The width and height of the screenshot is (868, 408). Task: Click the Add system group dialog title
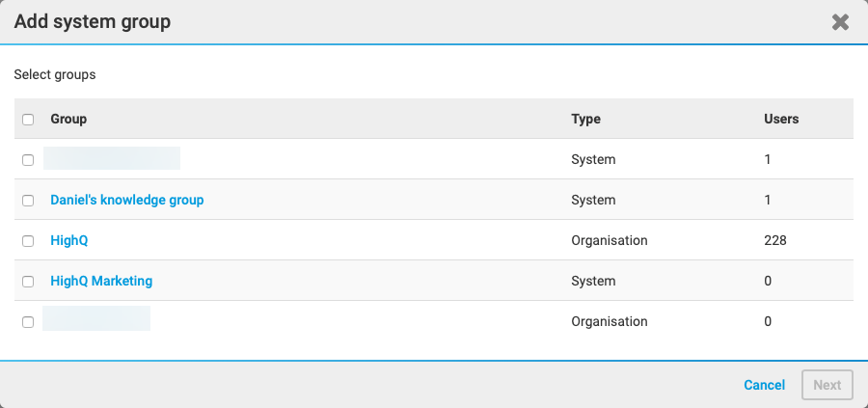92,21
